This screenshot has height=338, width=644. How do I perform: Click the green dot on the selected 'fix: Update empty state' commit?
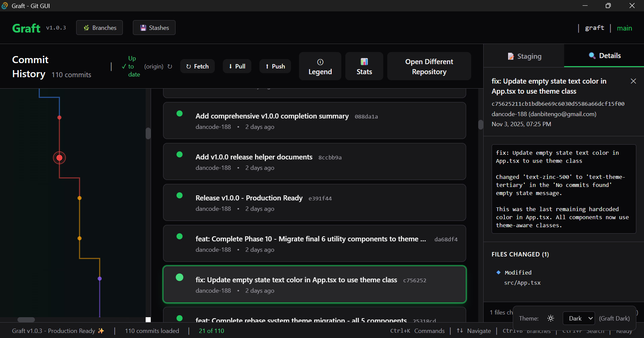pos(180,277)
